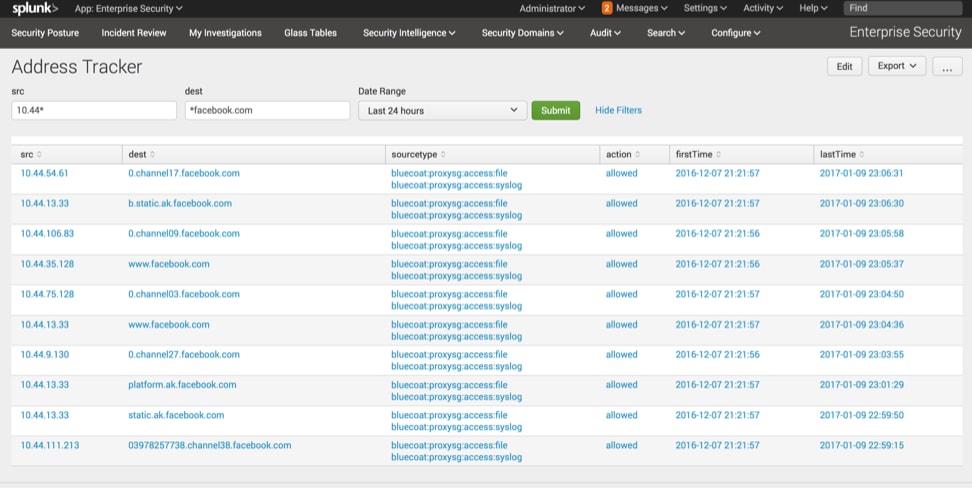Viewport: 972px width, 488px height.
Task: Open the Audit menu
Action: click(x=605, y=33)
